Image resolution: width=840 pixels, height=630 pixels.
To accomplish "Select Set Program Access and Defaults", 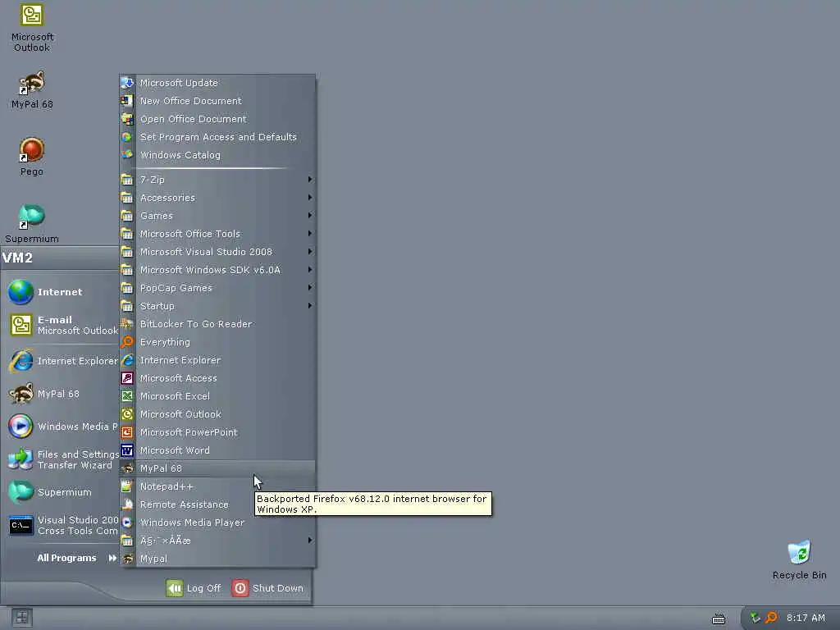I will click(217, 137).
